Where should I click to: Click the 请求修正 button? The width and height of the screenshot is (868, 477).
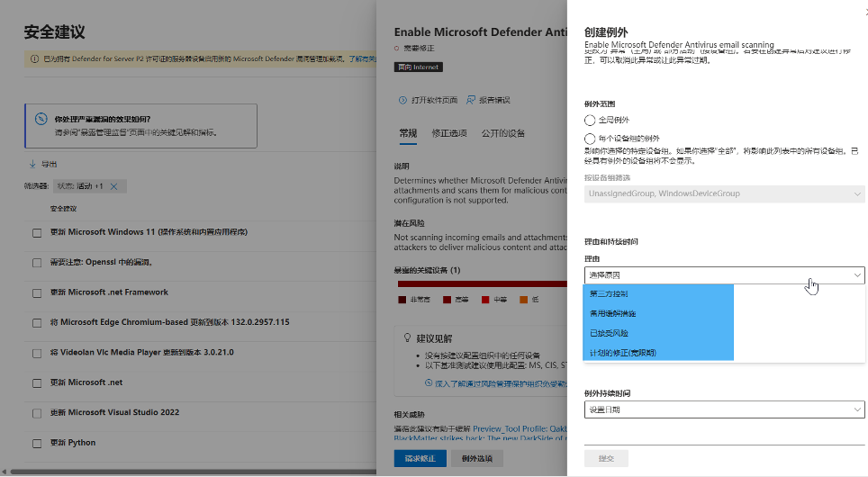420,458
